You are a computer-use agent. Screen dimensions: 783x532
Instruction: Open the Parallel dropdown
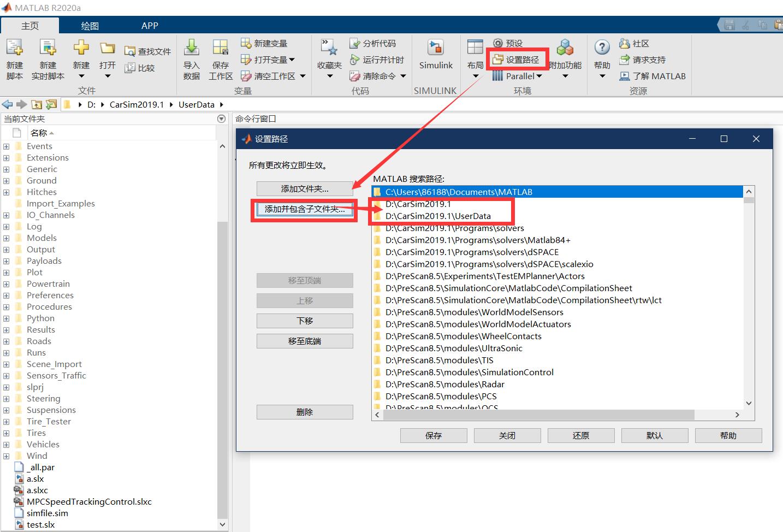518,76
